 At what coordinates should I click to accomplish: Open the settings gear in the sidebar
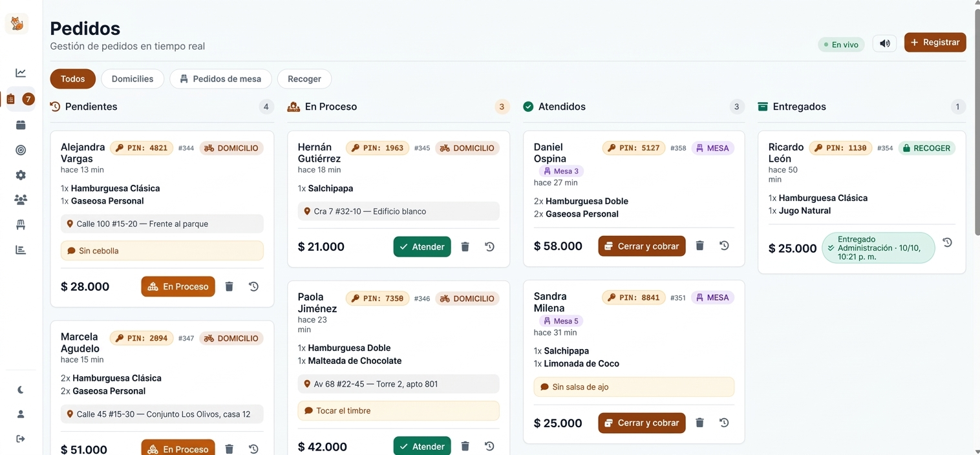(21, 175)
